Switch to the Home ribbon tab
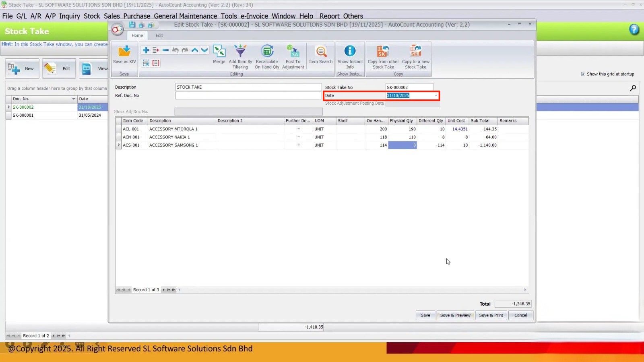The image size is (644, 362). coord(137,35)
